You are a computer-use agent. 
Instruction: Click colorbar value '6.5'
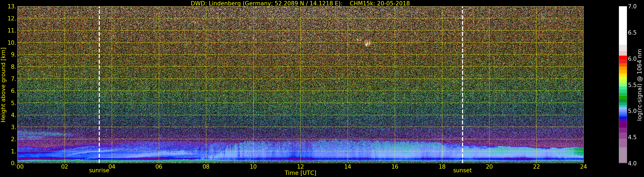click(x=632, y=33)
